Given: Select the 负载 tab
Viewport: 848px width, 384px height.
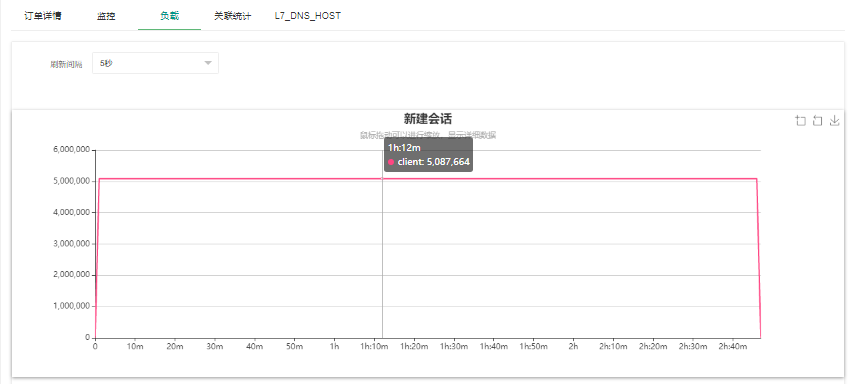Looking at the screenshot, I should [169, 16].
